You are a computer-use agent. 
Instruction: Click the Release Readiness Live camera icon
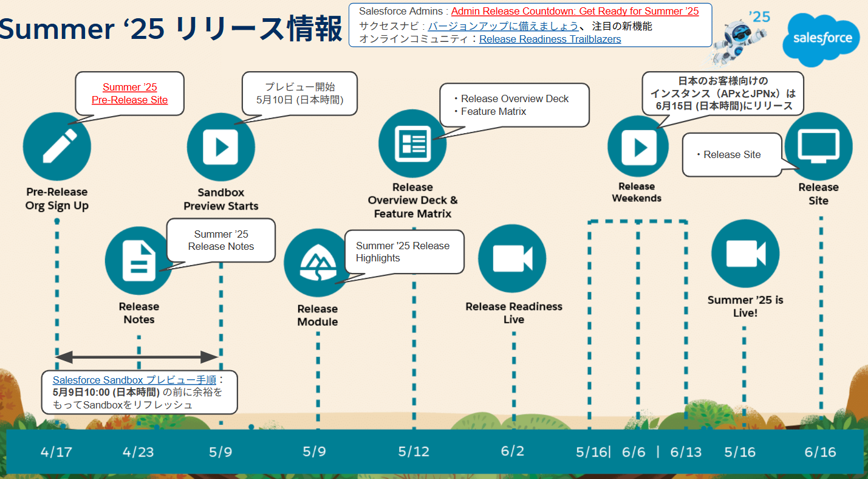[x=512, y=258]
